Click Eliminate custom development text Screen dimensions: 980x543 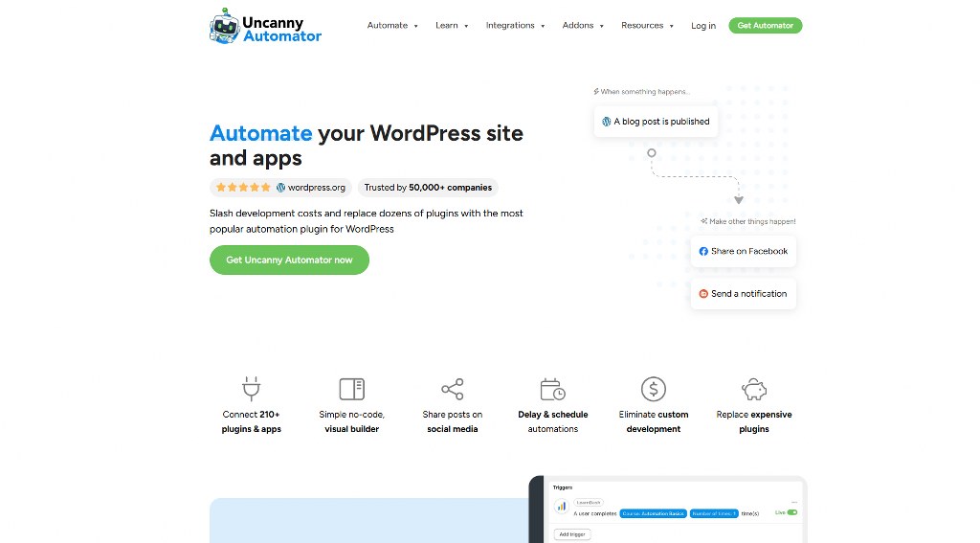[x=654, y=421]
